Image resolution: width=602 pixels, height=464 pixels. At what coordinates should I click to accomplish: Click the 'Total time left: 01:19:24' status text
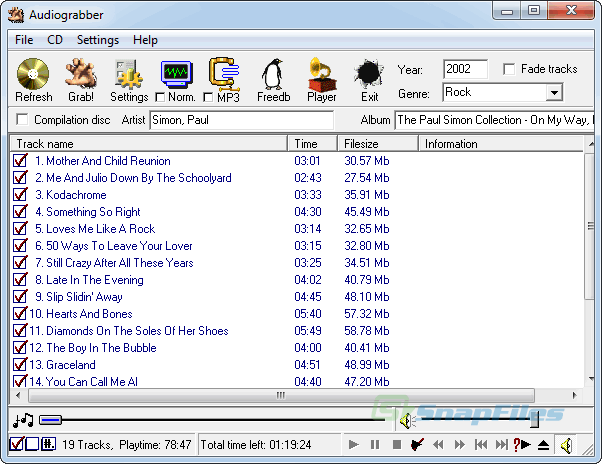click(256, 445)
